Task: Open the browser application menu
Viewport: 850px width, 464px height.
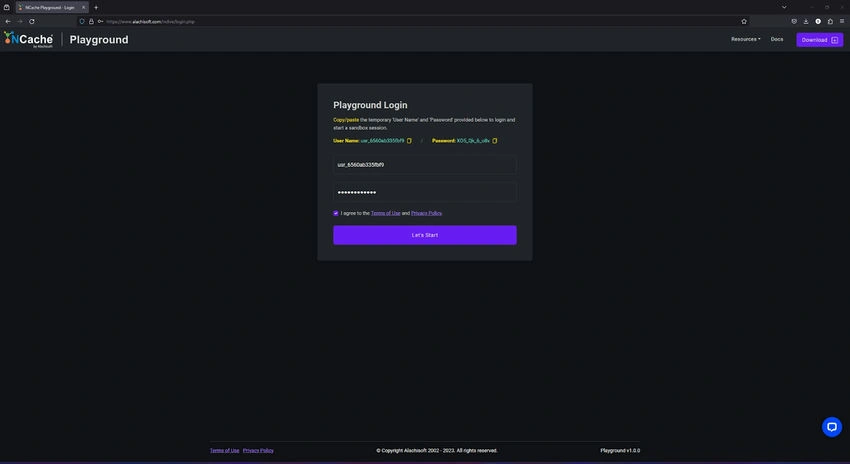Action: [842, 22]
